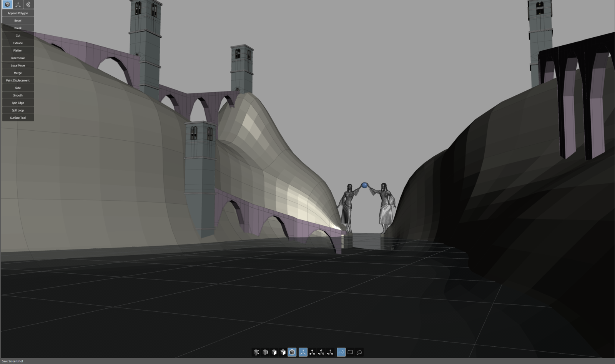Choose rotate gizmo with two bar handles
Viewport: 615px width, 364px height.
(321, 352)
